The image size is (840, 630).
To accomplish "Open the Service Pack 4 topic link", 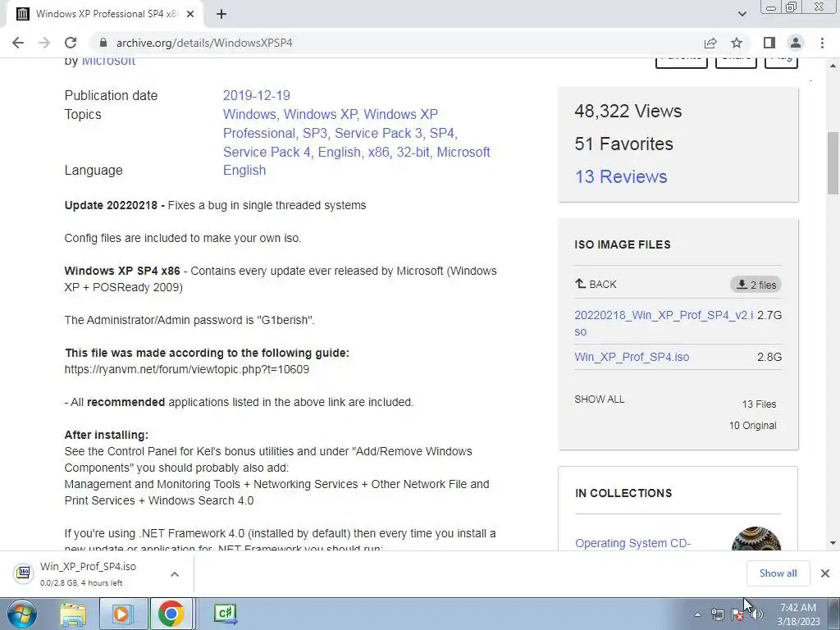I will tap(267, 152).
